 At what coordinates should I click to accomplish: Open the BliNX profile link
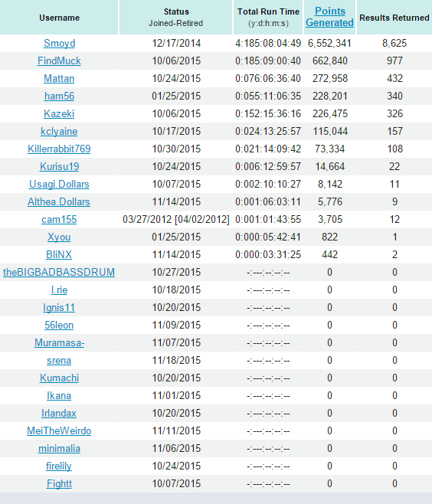(x=59, y=254)
